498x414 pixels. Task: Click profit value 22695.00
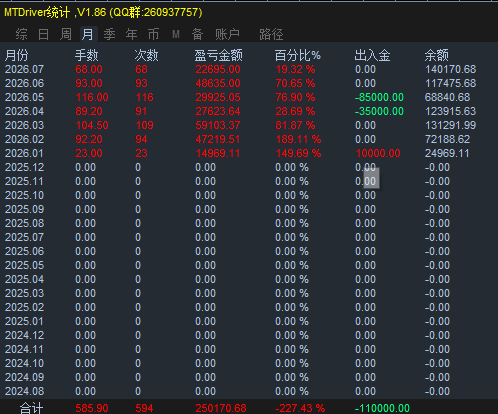218,69
